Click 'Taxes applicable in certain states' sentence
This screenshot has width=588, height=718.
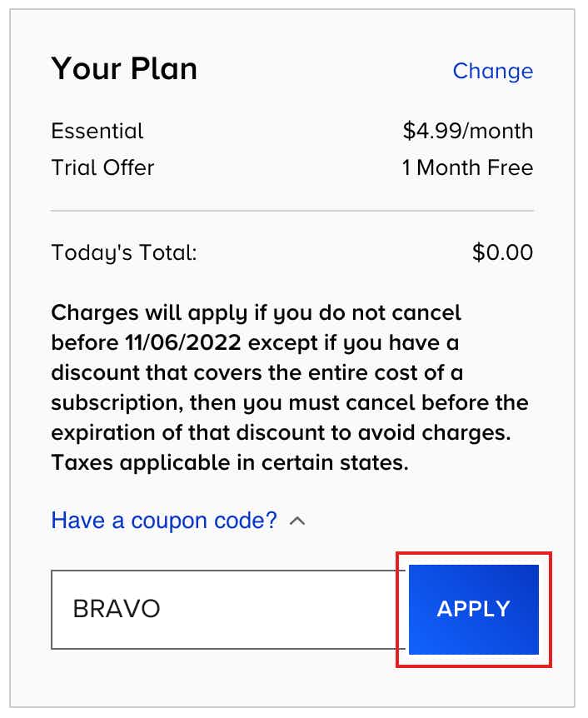(x=229, y=463)
